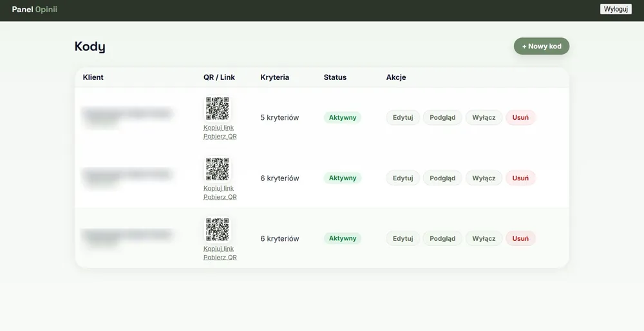Click the Kryteria column header
This screenshot has width=644, height=331.
point(275,77)
